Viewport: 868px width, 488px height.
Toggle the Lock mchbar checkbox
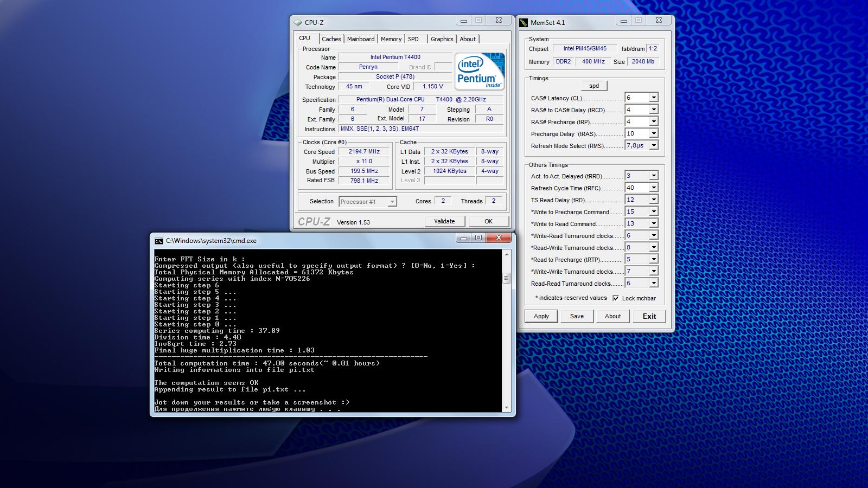(x=616, y=298)
